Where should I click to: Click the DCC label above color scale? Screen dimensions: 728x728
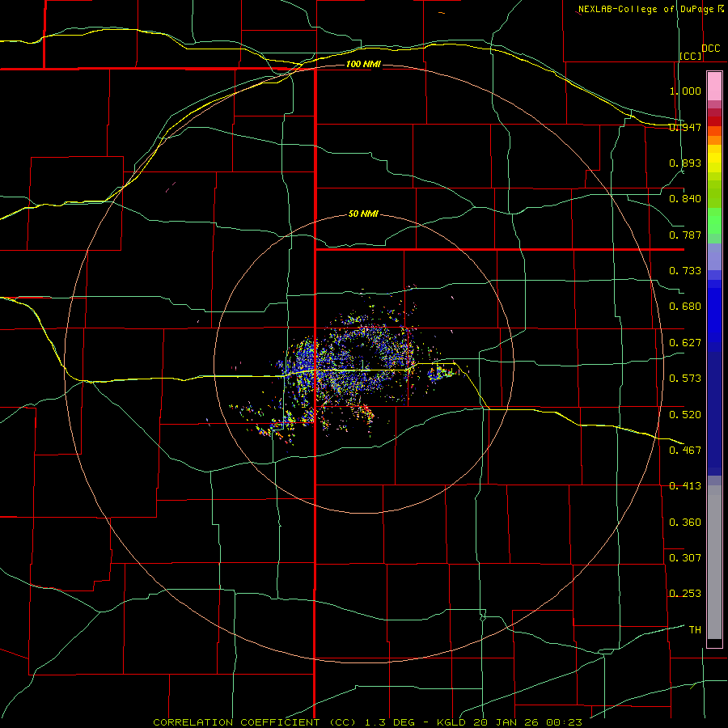tap(710, 49)
